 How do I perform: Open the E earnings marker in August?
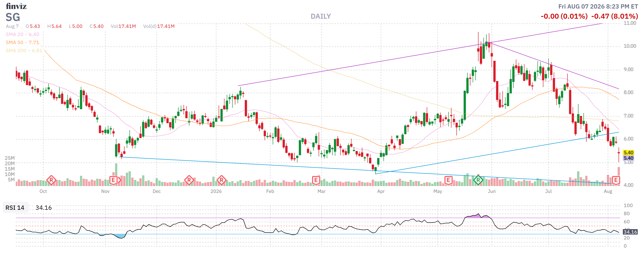click(x=616, y=180)
